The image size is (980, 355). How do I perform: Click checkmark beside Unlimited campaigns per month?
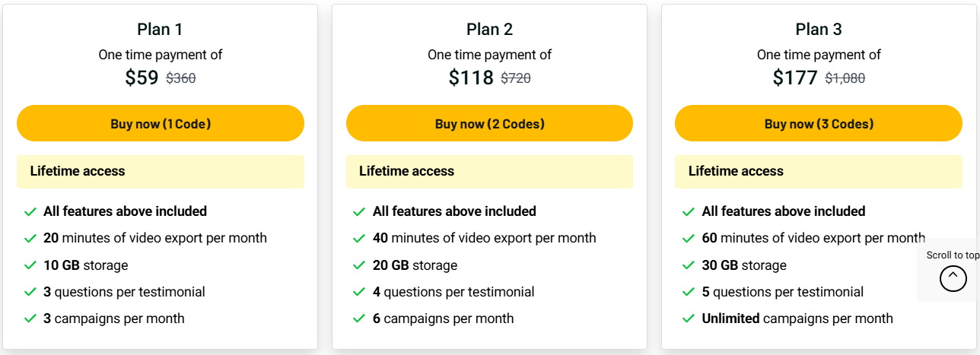[x=689, y=319]
